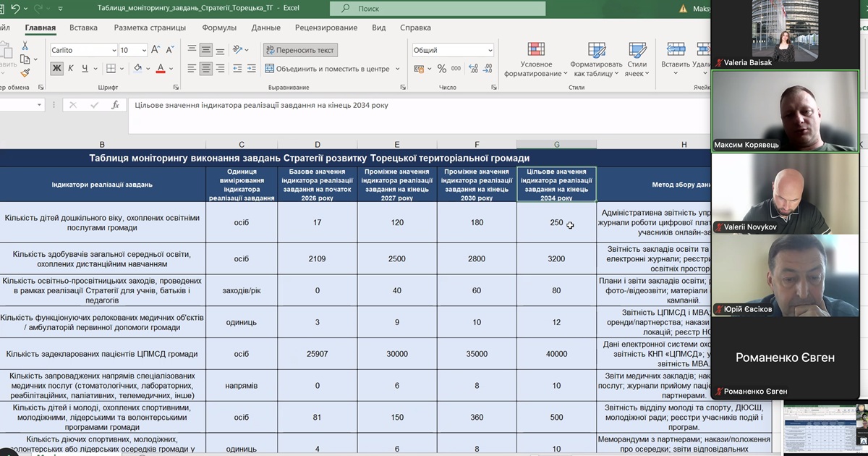The height and width of the screenshot is (456, 868).
Task: Open Стили ячеек gallery
Action: [x=637, y=59]
